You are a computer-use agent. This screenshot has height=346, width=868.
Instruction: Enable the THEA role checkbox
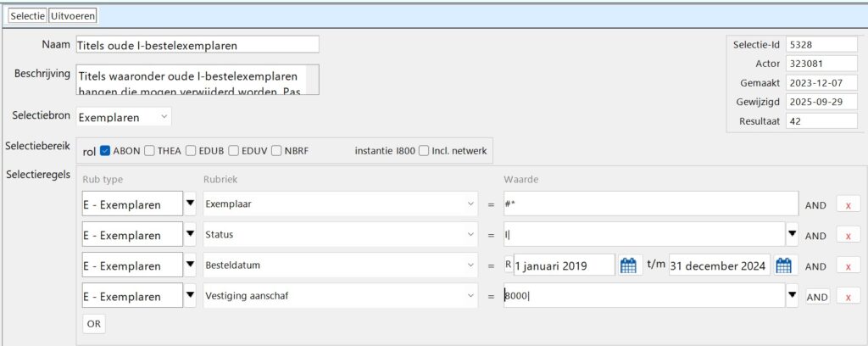click(150, 152)
